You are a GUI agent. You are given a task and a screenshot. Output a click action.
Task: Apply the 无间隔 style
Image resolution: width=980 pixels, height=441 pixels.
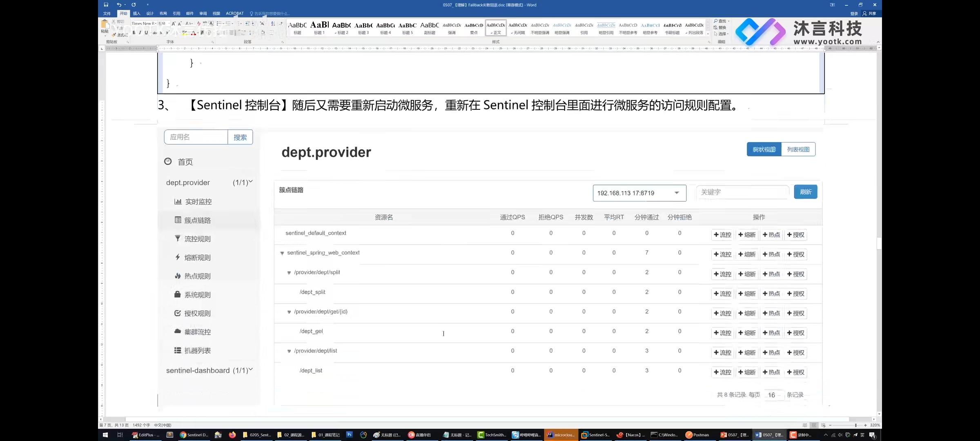[518, 28]
